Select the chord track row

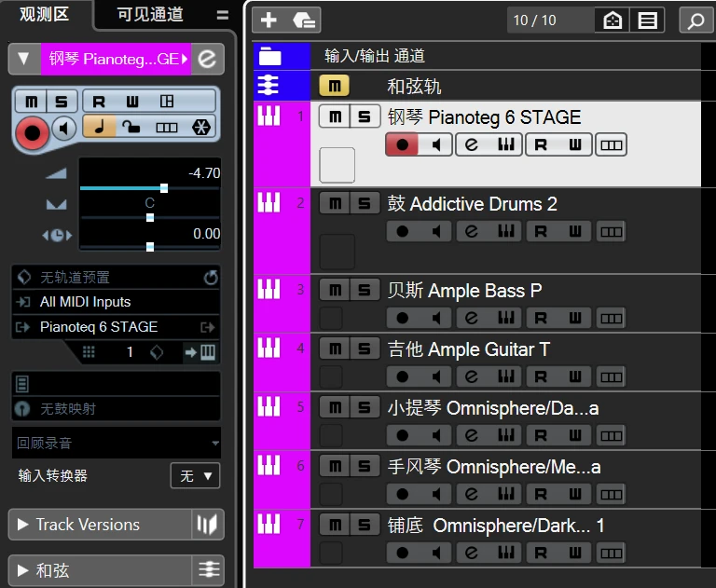[x=476, y=86]
